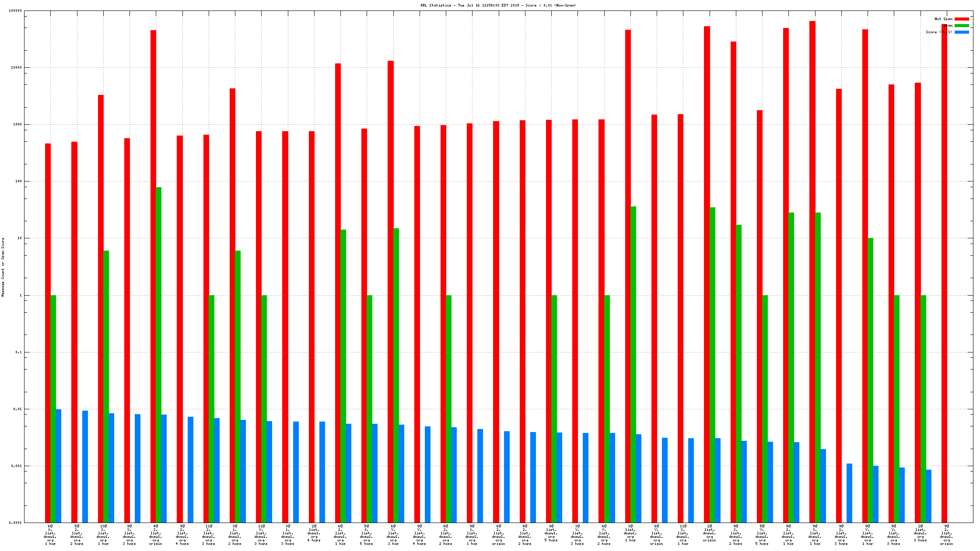This screenshot has width=980, height=551.
Task: Click the green Spam legend swatch
Action: tap(962, 25)
